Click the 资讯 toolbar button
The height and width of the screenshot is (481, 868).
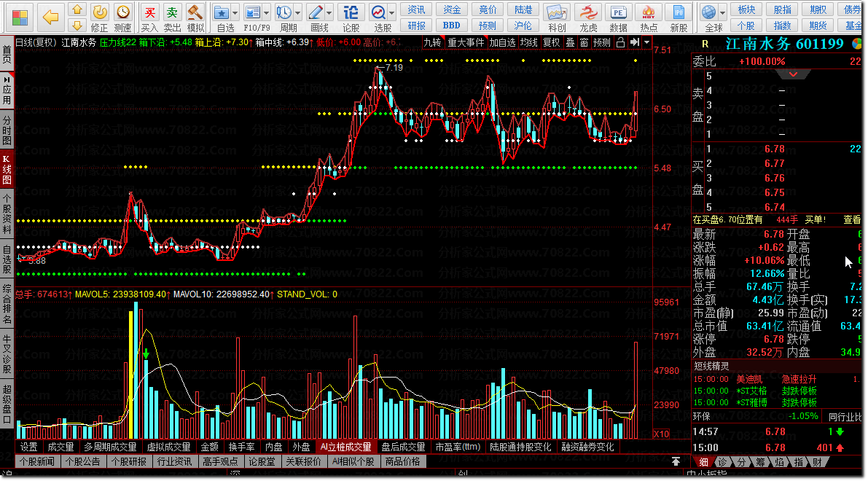click(416, 10)
